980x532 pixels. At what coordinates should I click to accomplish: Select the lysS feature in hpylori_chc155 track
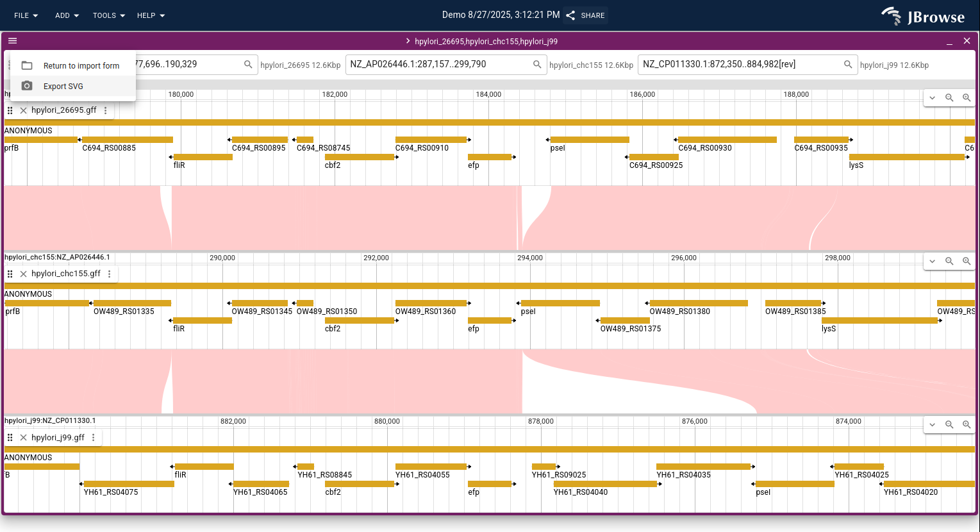(x=880, y=320)
